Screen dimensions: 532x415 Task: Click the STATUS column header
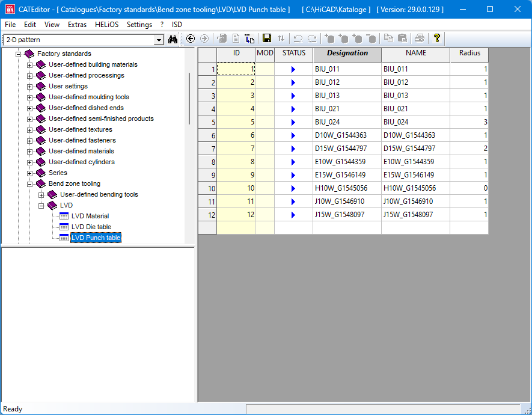pos(294,55)
